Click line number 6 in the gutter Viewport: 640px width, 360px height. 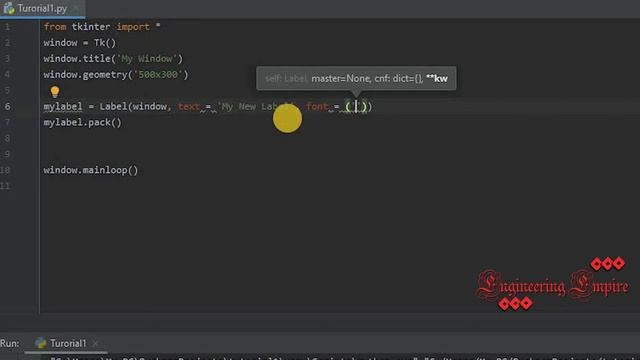pyautogui.click(x=7, y=107)
